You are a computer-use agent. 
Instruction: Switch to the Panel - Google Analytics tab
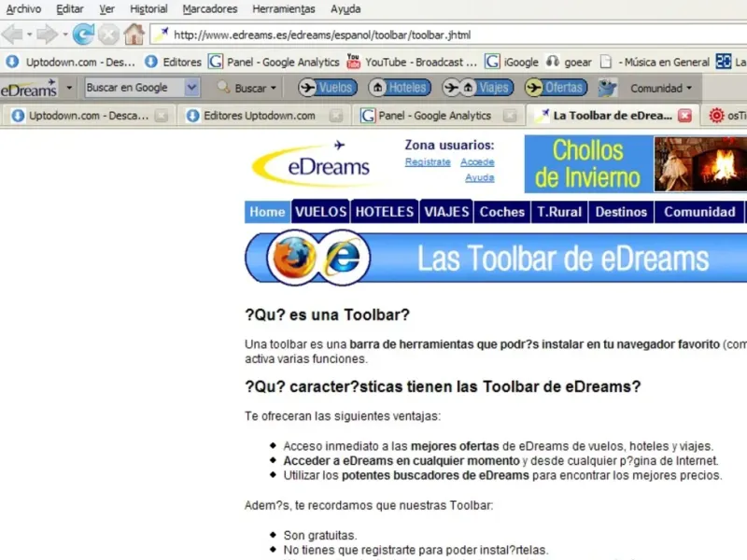434,116
